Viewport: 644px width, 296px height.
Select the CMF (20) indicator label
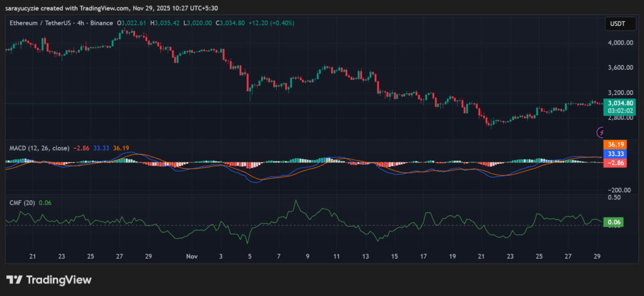22,202
